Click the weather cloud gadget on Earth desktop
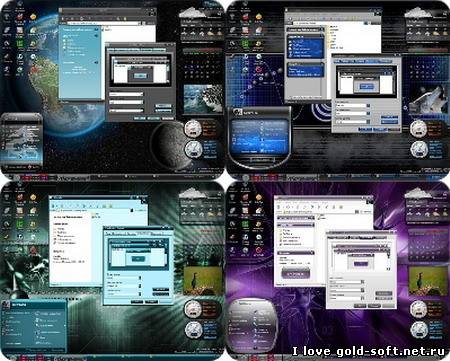The image size is (450, 361). [x=192, y=13]
